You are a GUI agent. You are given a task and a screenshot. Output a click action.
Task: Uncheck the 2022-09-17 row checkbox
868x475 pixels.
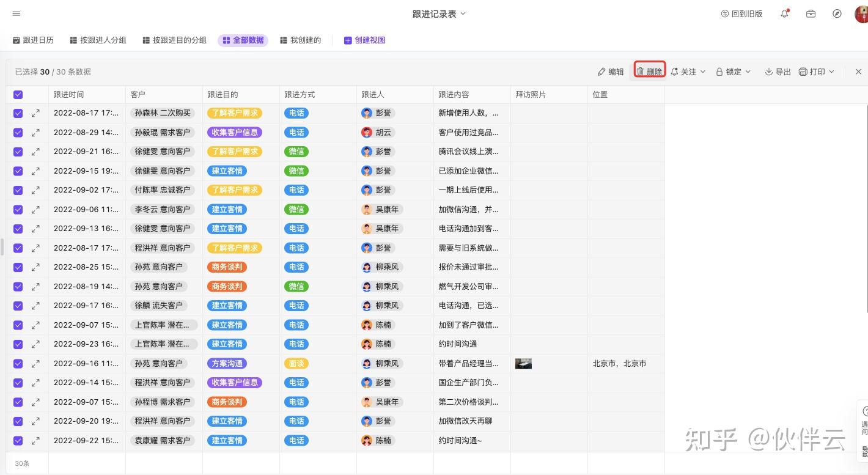tap(18, 306)
